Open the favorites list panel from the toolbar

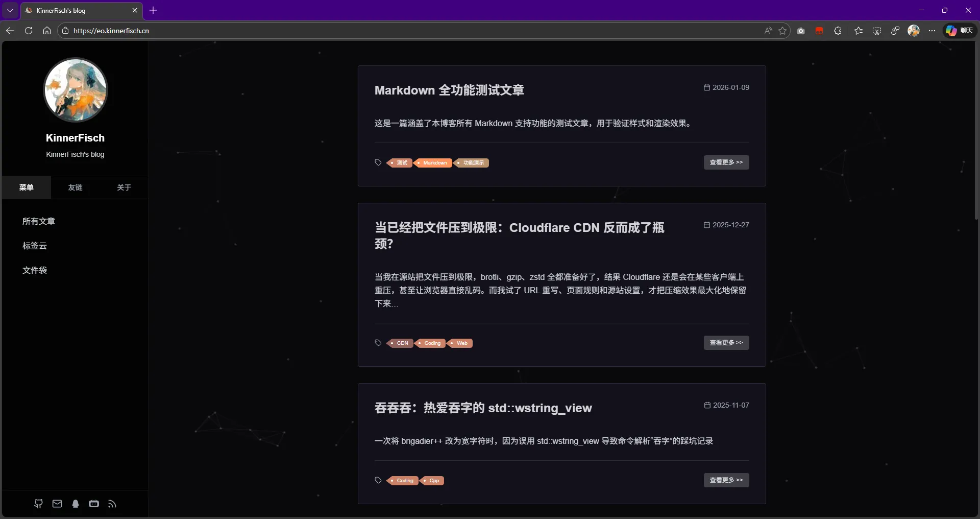(x=858, y=31)
